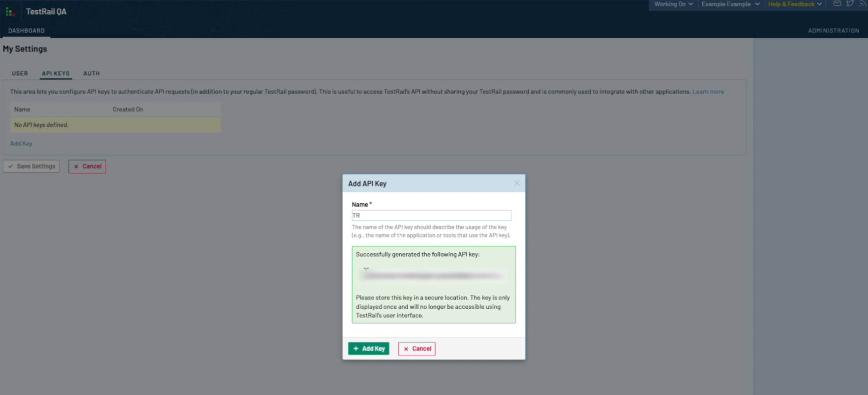
Task: Click the TestRail QA title
Action: click(x=46, y=12)
